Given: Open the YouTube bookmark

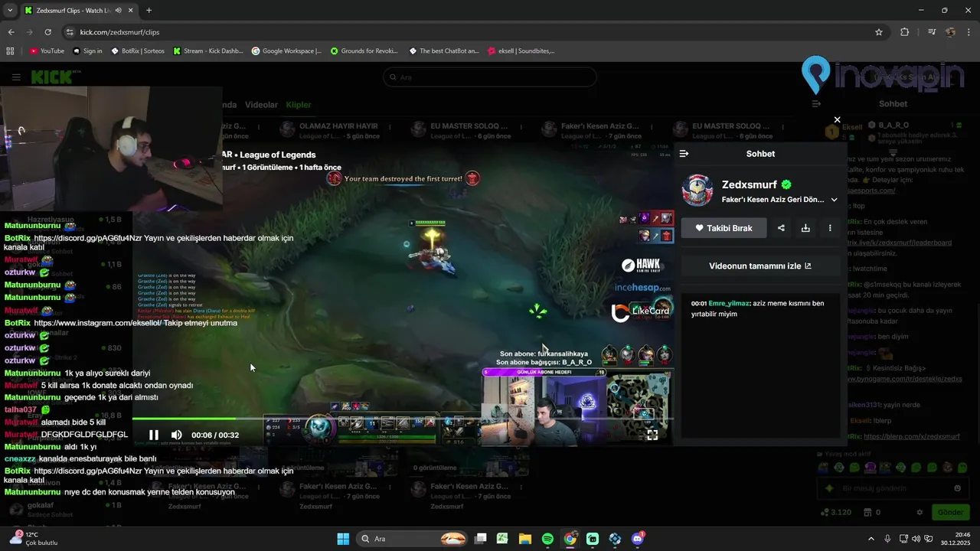Looking at the screenshot, I should coord(47,51).
